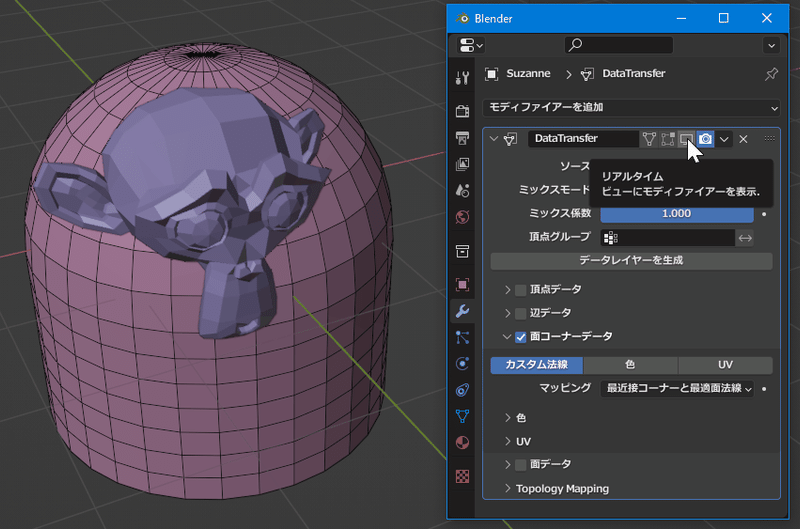The width and height of the screenshot is (800, 529).
Task: Open the Render properties tab
Action: click(x=462, y=111)
